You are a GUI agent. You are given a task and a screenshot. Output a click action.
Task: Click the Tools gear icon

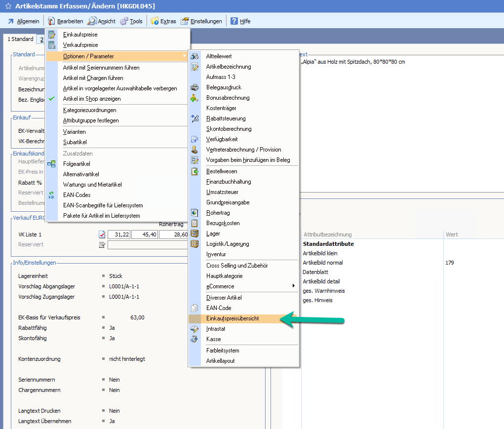(x=124, y=21)
